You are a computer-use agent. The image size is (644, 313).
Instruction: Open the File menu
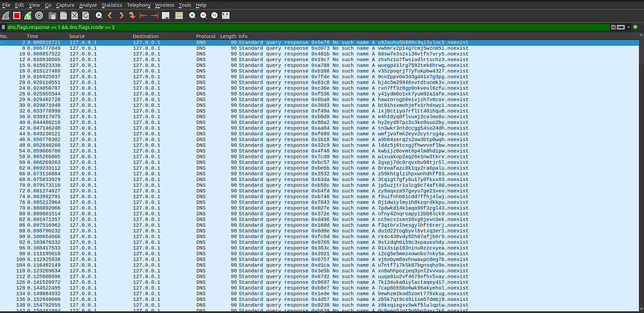click(x=6, y=5)
